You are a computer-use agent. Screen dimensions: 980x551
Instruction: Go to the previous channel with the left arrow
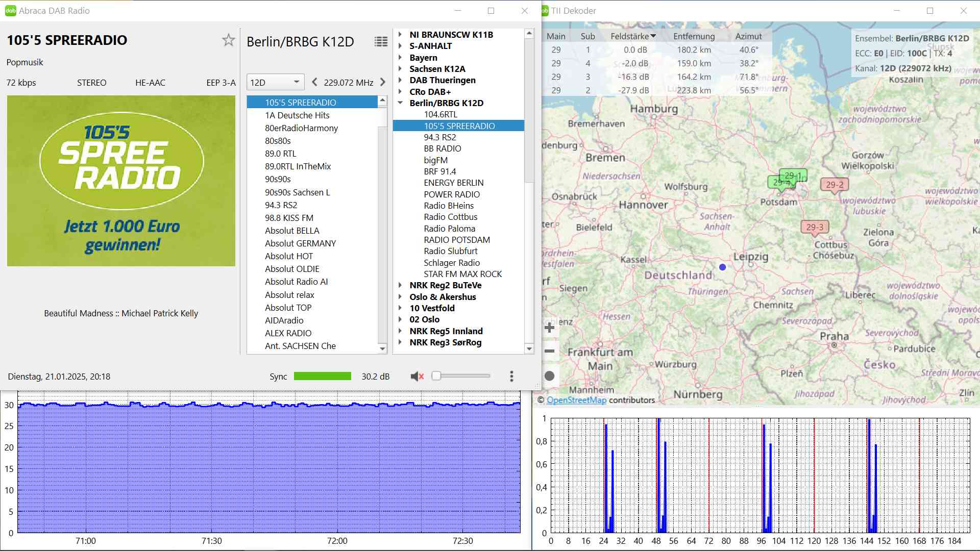click(x=314, y=82)
